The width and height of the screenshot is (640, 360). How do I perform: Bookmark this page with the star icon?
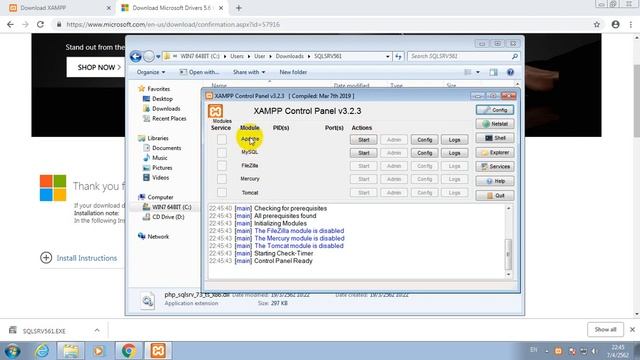coord(597,24)
